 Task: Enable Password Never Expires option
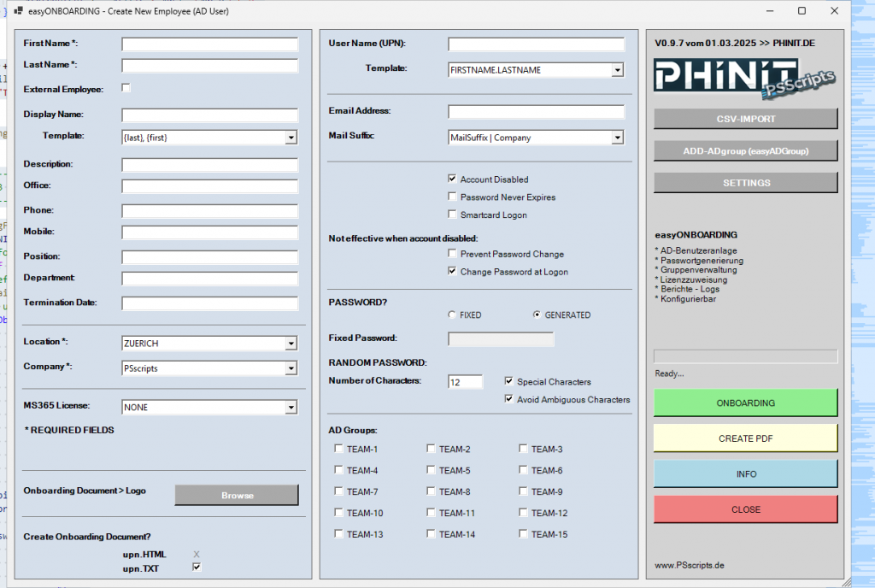click(452, 197)
